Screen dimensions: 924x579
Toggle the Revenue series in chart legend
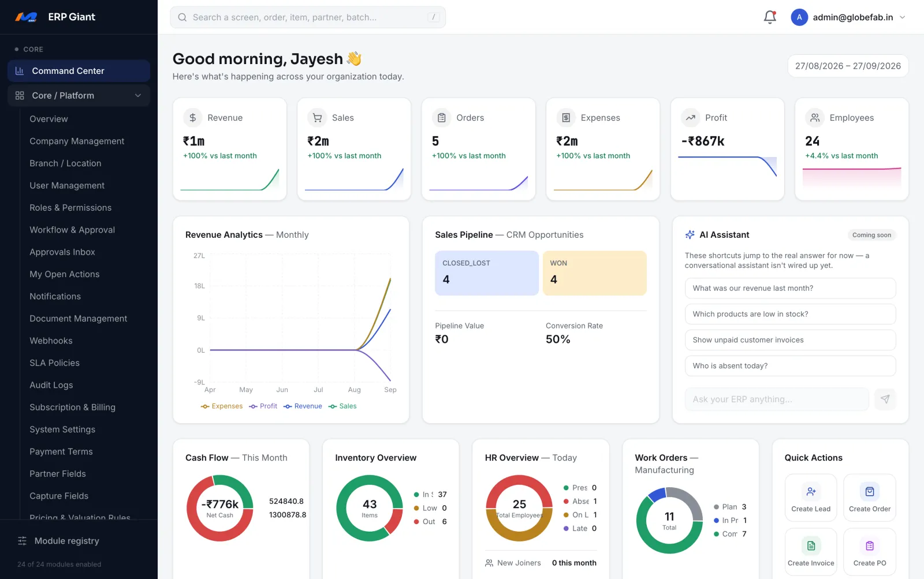[x=303, y=406]
